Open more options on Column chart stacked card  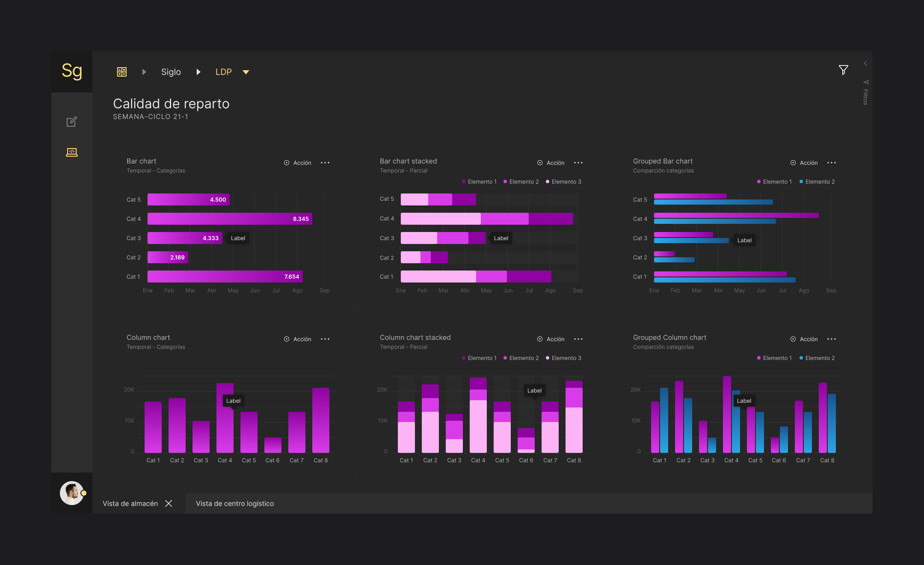pos(578,339)
